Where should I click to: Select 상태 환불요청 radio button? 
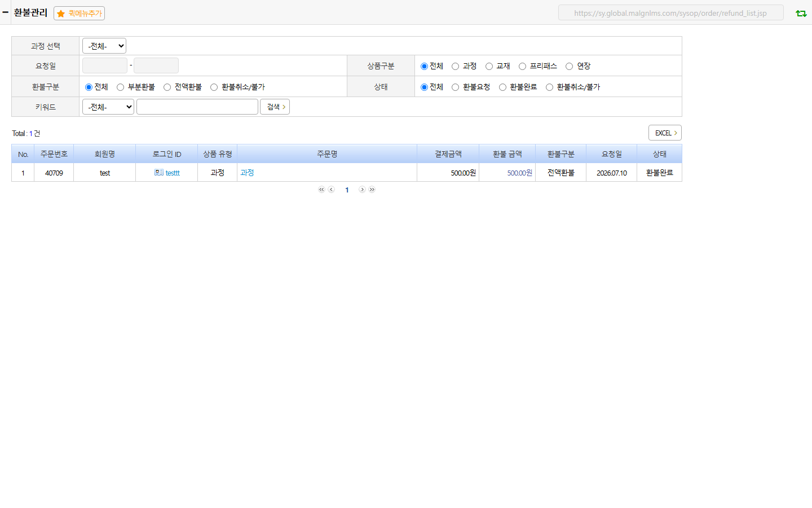pos(455,87)
